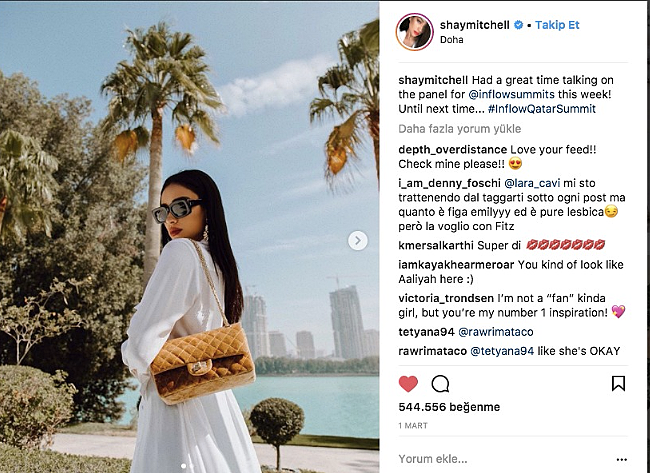Click the verified badge next to shaymitchell
650x473 pixels.
(518, 25)
